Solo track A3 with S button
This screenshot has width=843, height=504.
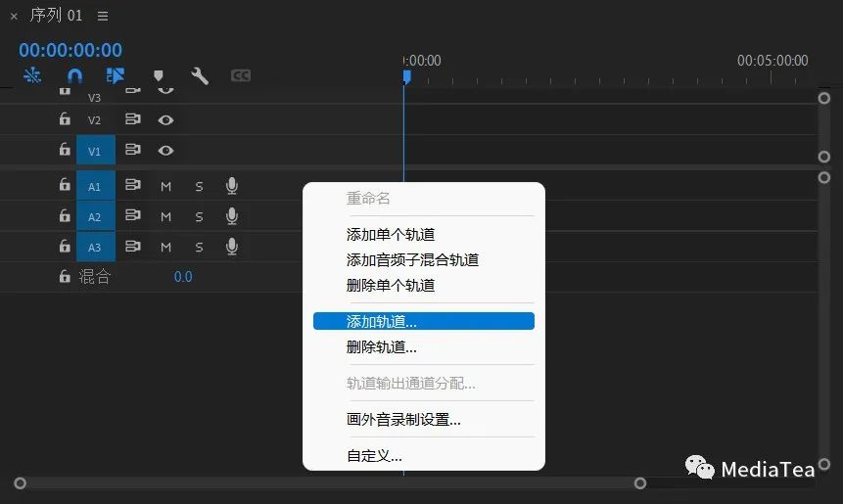tap(199, 248)
